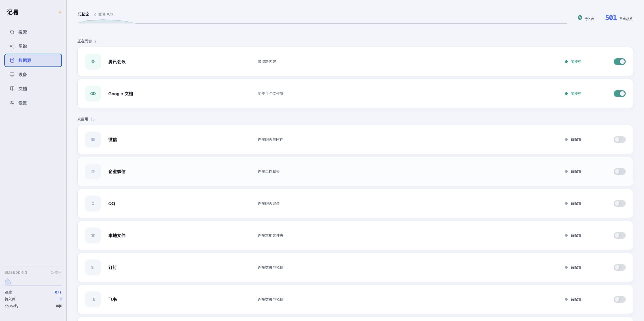This screenshot has height=321, width=644.
Task: Click the 连接本地文件夹 description
Action: (x=270, y=235)
